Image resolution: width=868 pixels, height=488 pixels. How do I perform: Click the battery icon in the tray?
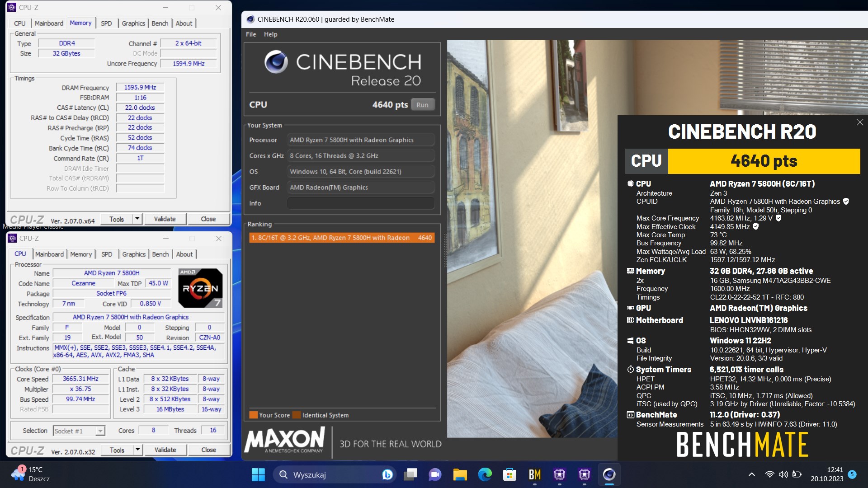[797, 474]
